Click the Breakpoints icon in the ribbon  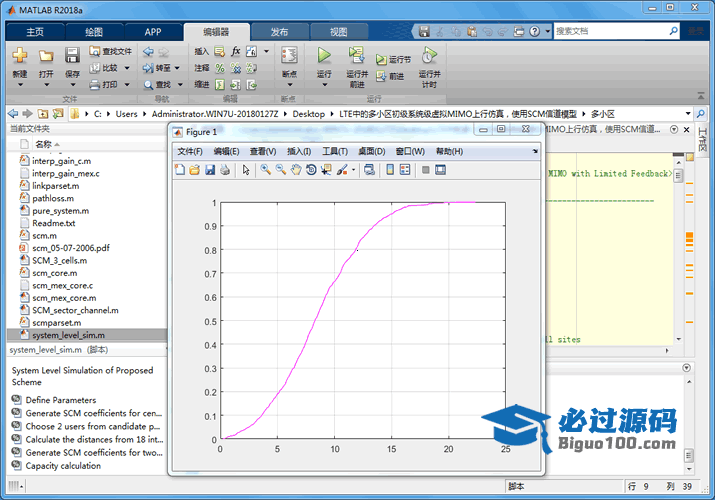click(x=289, y=55)
